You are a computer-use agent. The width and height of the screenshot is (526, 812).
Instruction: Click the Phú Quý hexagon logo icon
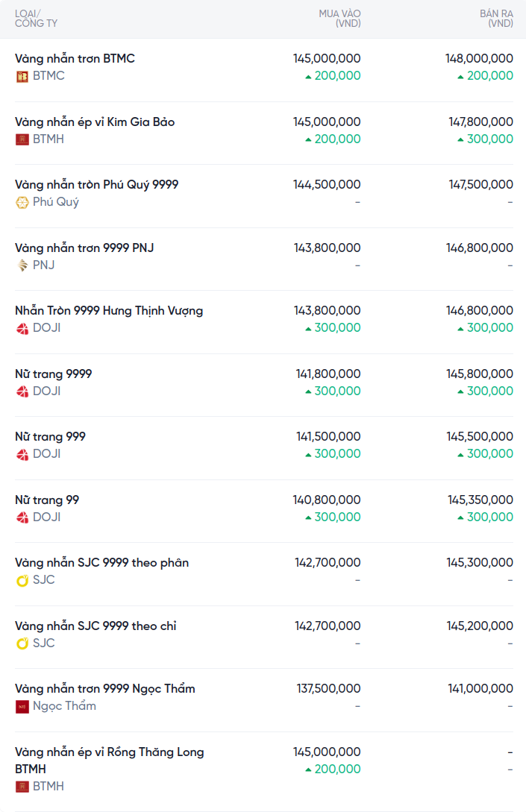[22, 202]
